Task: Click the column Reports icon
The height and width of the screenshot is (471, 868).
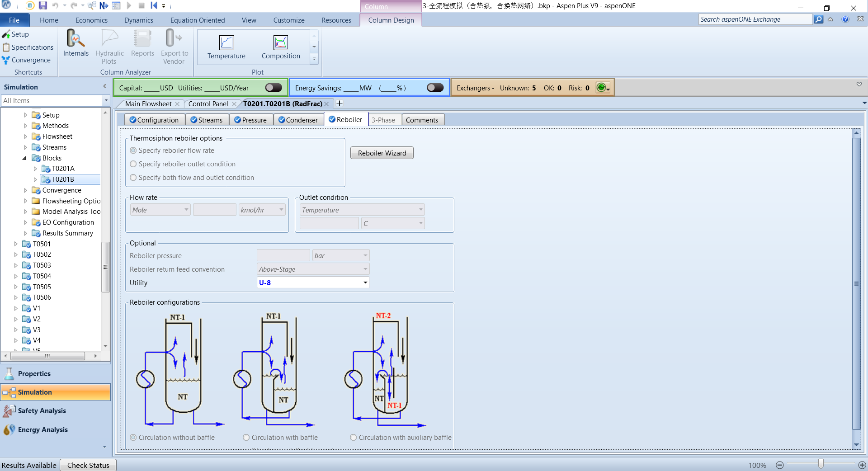Action: coord(142,43)
